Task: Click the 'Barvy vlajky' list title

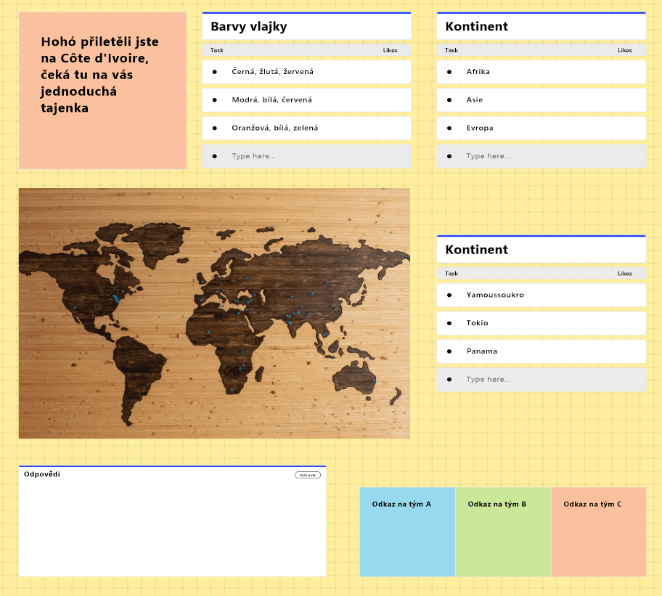Action: [249, 27]
